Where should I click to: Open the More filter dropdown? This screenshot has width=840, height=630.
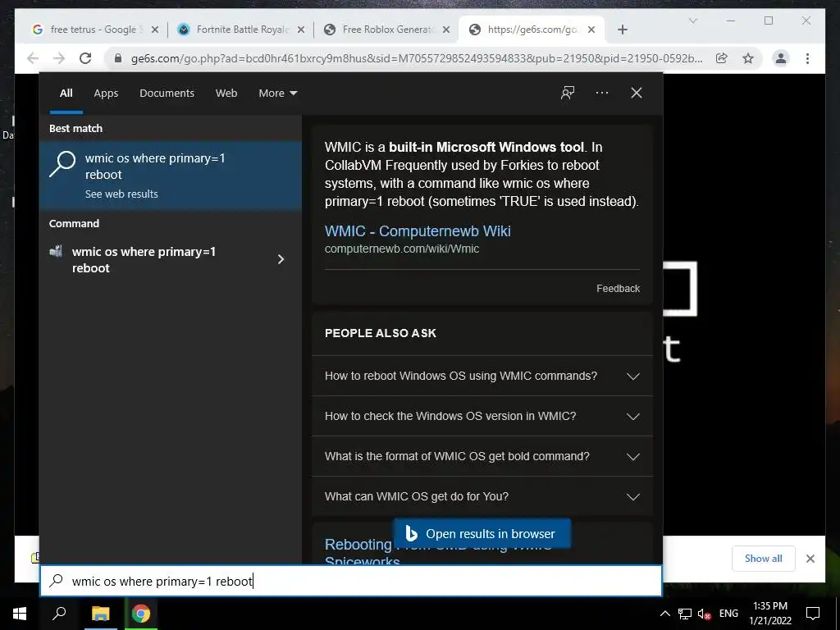[x=277, y=94]
